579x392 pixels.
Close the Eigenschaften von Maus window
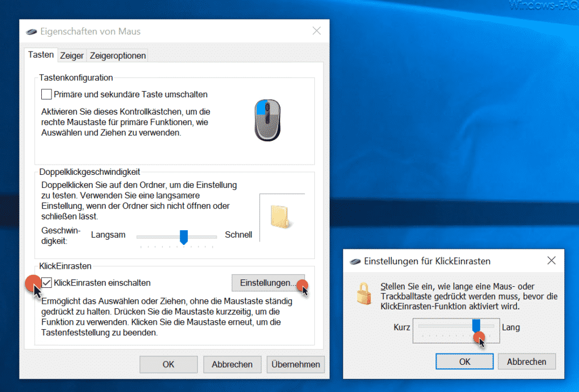pos(317,31)
